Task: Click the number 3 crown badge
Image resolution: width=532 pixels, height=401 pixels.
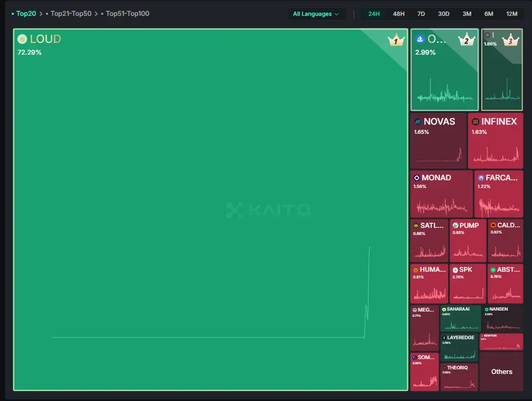Action: 511,40
